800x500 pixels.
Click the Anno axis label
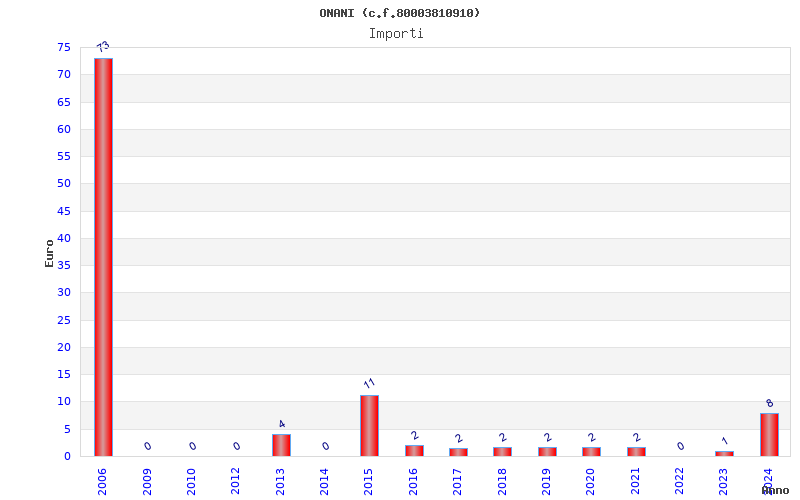776,491
